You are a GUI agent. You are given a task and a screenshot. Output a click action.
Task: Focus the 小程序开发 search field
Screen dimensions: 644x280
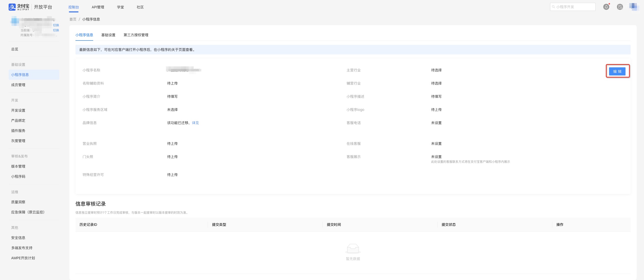tap(573, 7)
